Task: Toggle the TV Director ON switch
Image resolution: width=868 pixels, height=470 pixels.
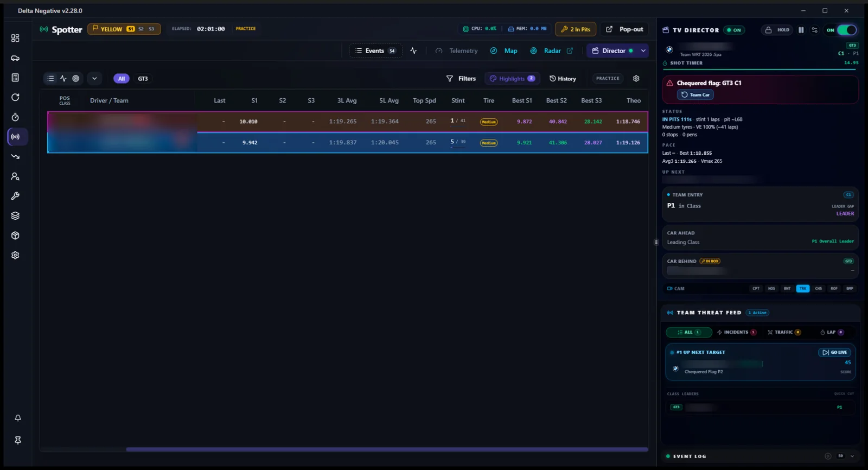Action: point(847,30)
